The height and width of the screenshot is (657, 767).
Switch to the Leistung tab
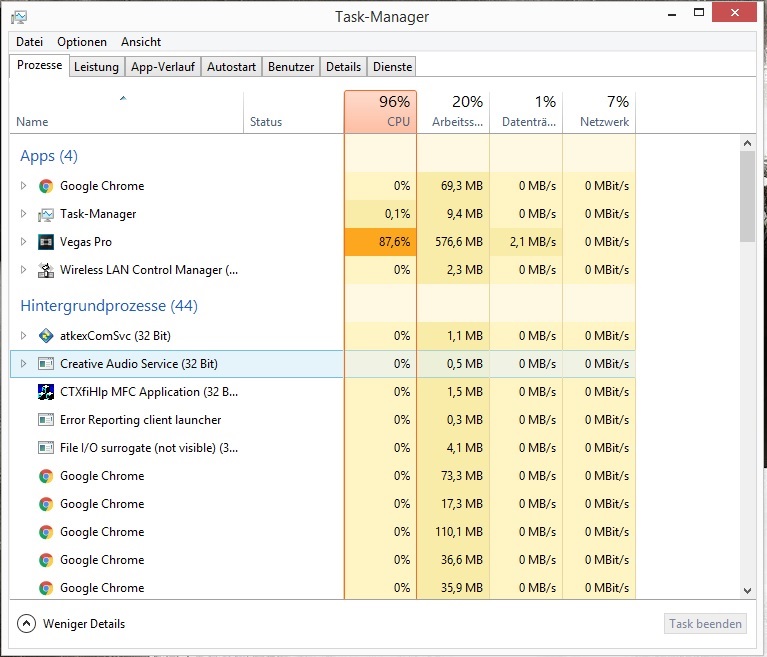pos(96,67)
